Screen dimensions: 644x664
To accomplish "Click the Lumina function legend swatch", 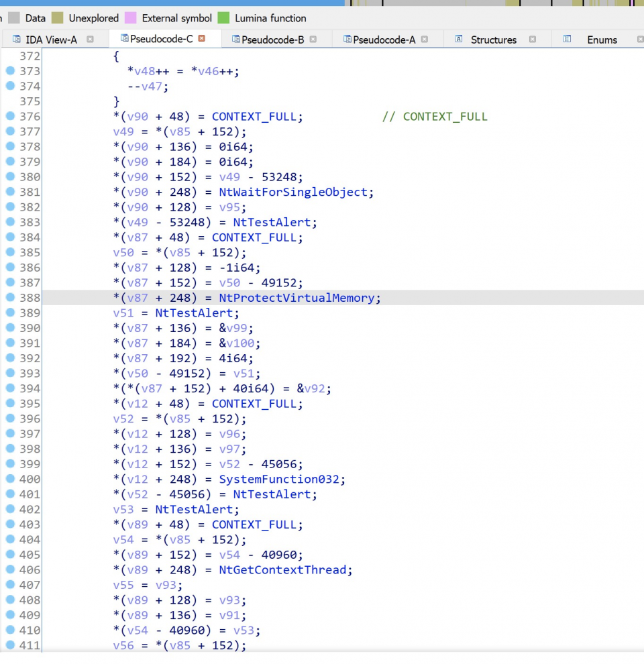I will [223, 18].
